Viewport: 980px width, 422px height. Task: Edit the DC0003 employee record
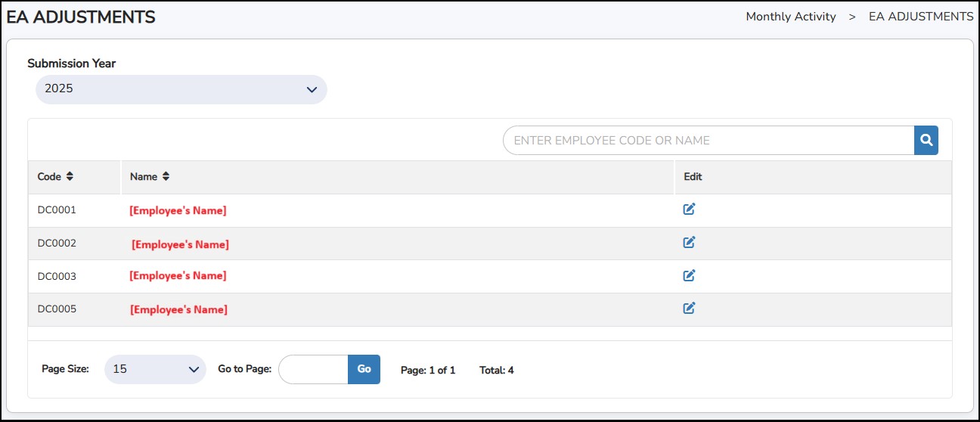pos(689,276)
